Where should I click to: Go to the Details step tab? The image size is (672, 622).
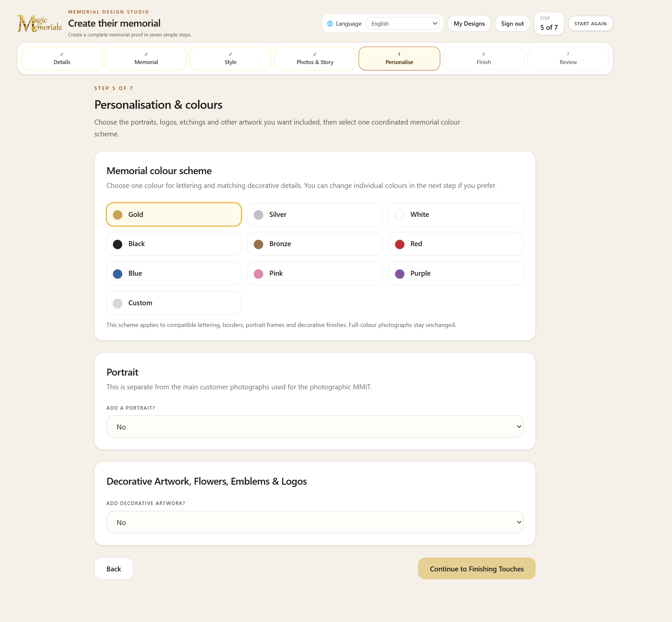pos(62,58)
